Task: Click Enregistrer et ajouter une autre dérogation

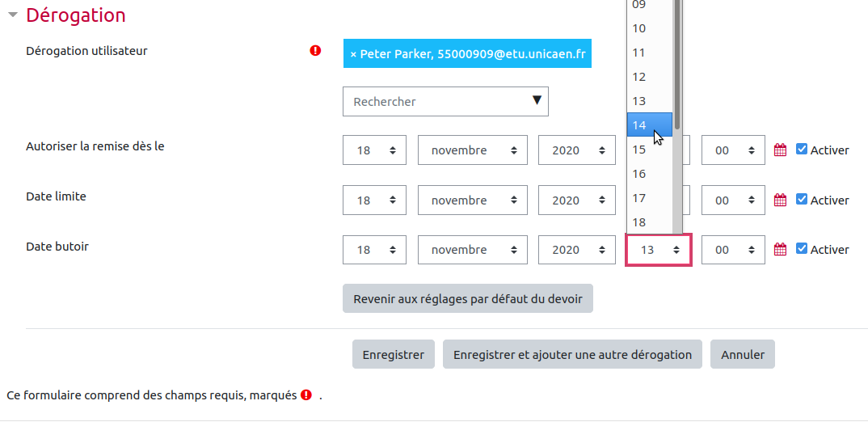Action: click(x=572, y=354)
